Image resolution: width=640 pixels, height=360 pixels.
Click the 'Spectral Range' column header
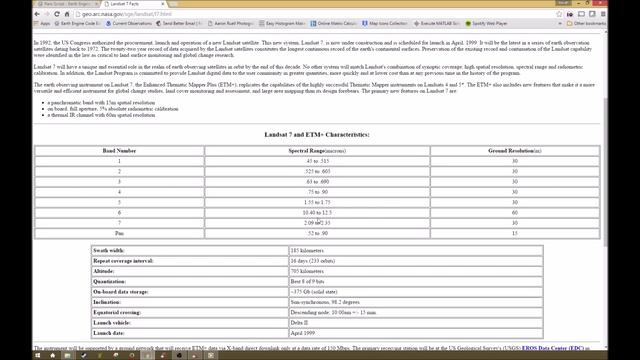pos(317,151)
